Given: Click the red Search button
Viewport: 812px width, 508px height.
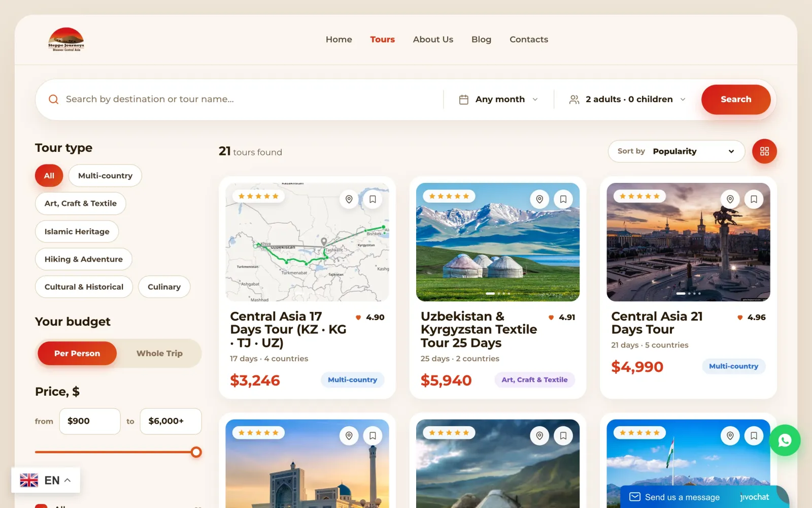Looking at the screenshot, I should [736, 100].
